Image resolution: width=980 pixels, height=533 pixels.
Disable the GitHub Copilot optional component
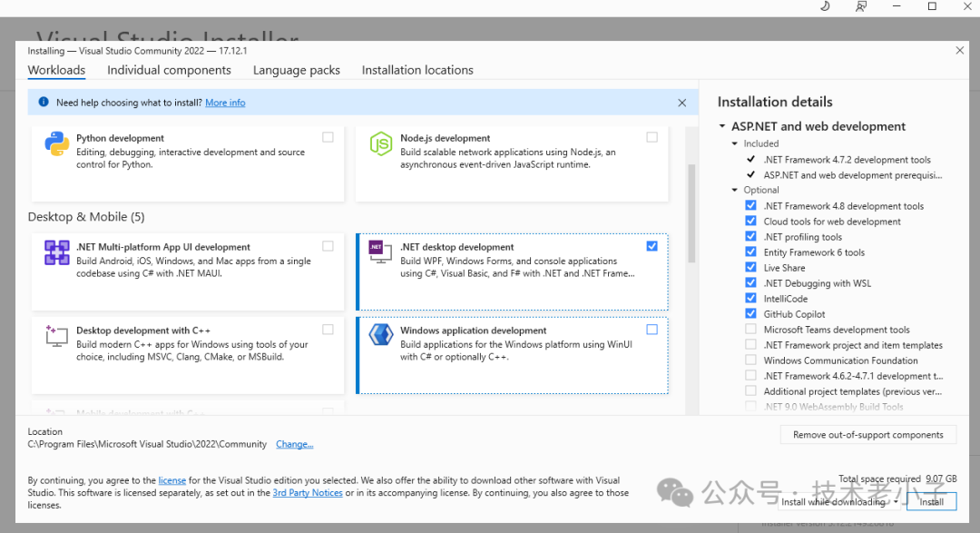point(750,314)
